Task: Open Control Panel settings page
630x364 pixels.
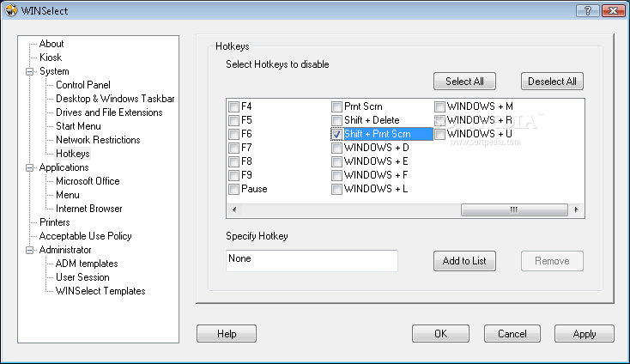Action: [x=82, y=85]
